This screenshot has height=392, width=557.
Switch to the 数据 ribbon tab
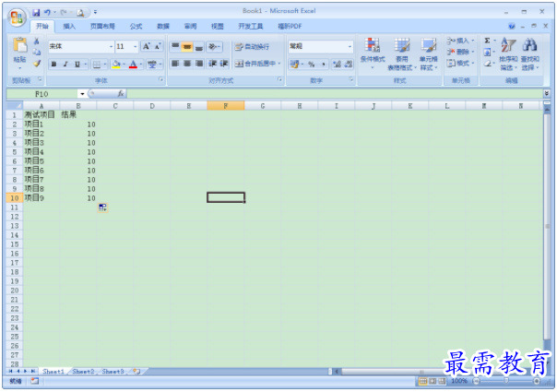pos(163,27)
